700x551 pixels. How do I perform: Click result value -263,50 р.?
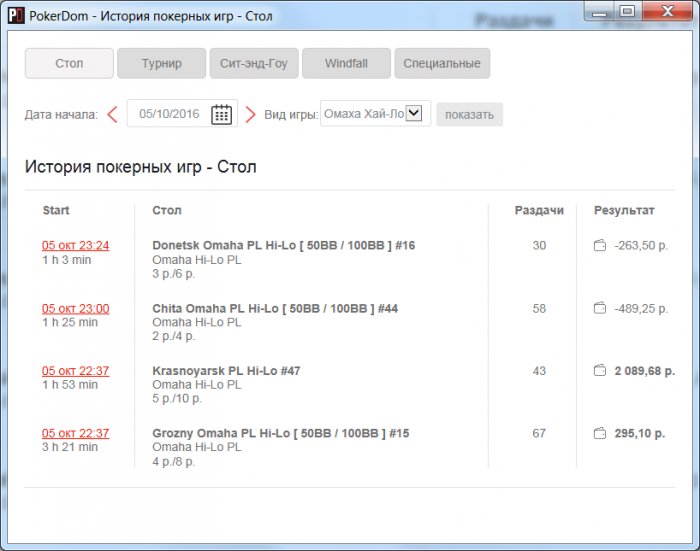pyautogui.click(x=641, y=246)
